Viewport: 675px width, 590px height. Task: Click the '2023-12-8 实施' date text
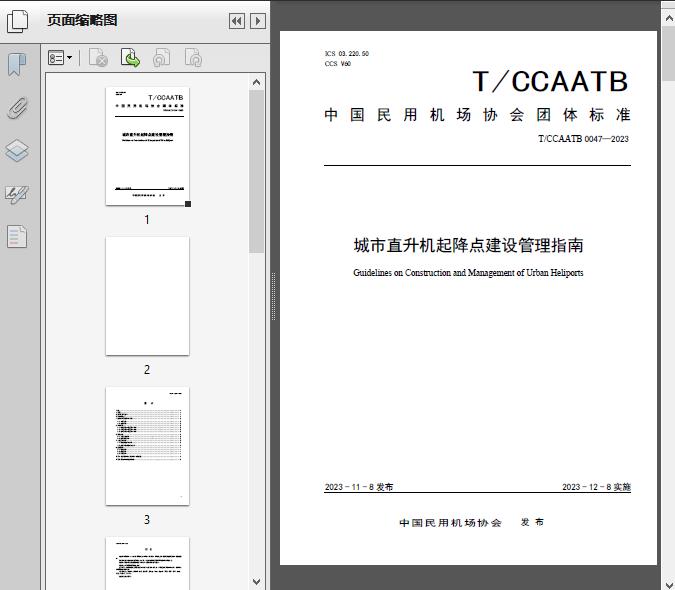tap(596, 487)
